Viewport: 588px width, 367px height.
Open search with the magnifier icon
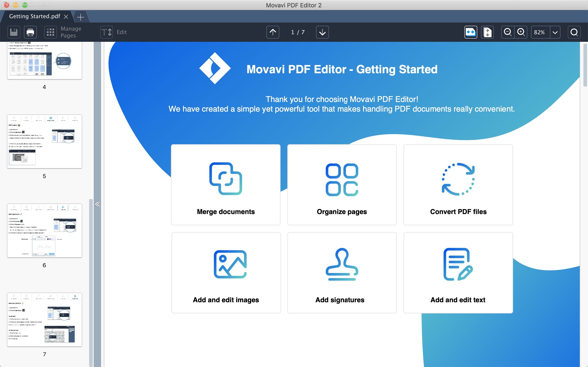574,32
